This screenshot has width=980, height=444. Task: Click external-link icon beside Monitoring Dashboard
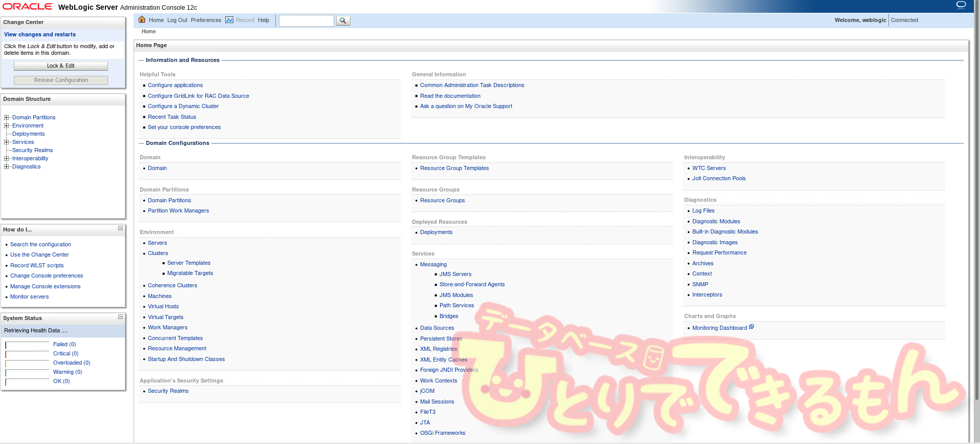751,327
